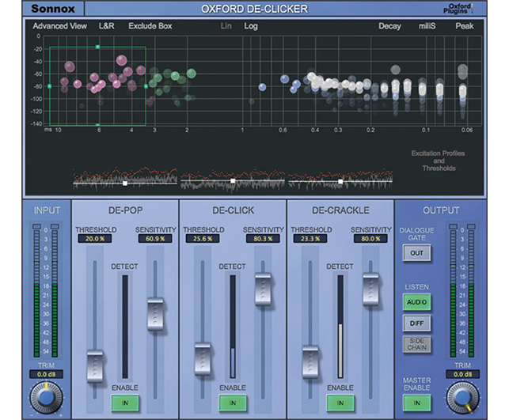This screenshot has height=420, width=509.
Task: Click the De-Click excitation threshold marker
Action: point(233,180)
